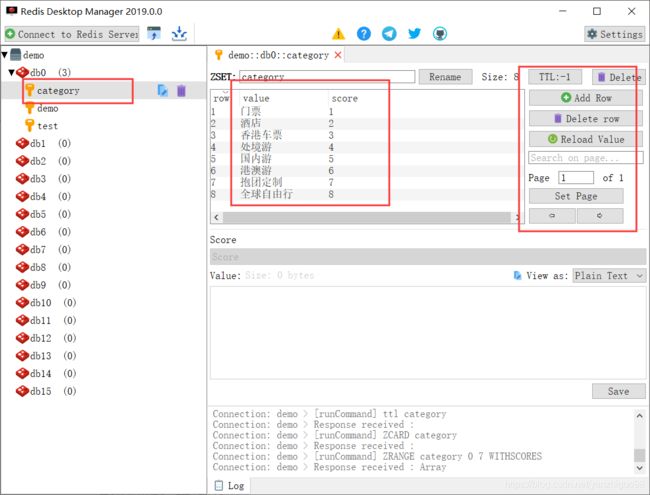Go to next page arrow button
Screen dimensions: 650x495
pos(600,216)
